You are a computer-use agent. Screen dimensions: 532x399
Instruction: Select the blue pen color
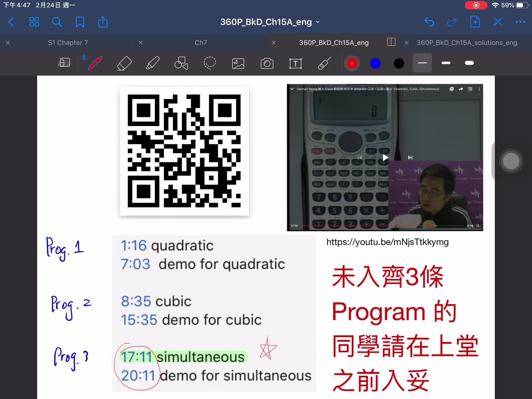click(x=375, y=63)
